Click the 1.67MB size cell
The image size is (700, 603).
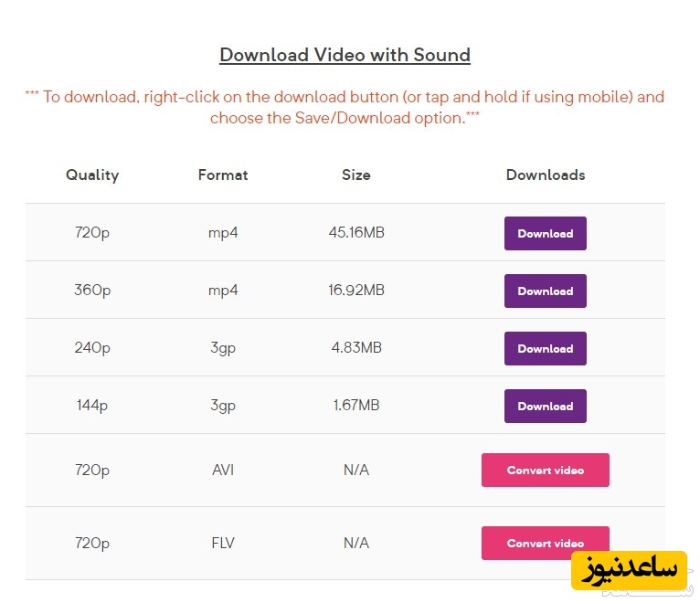356,406
